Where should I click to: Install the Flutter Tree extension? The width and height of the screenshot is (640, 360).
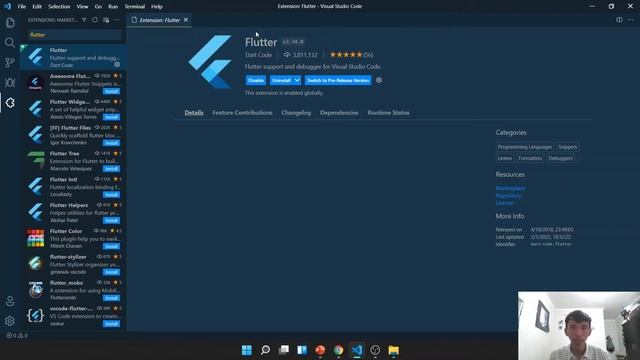(111, 169)
